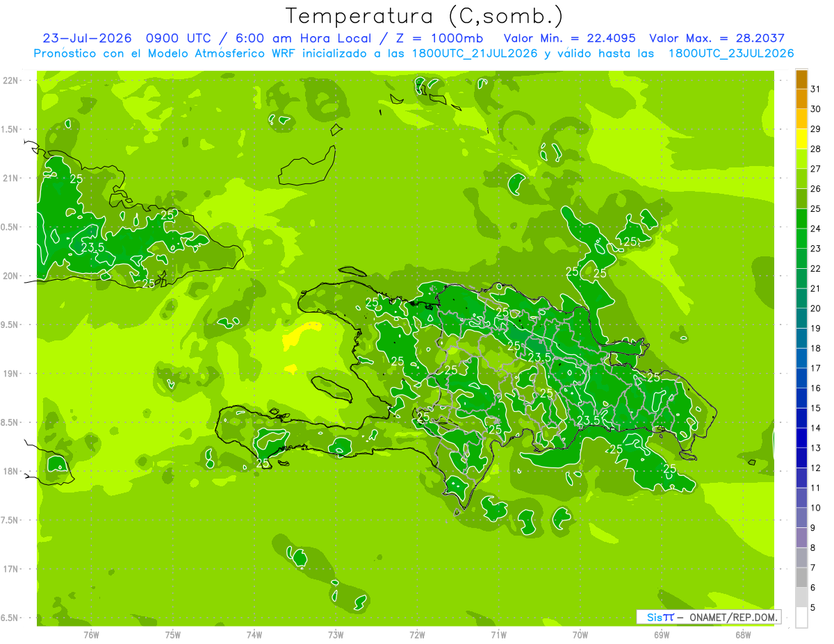Click the '18N' latitude label
This screenshot has height=644, width=834.
pos(10,471)
